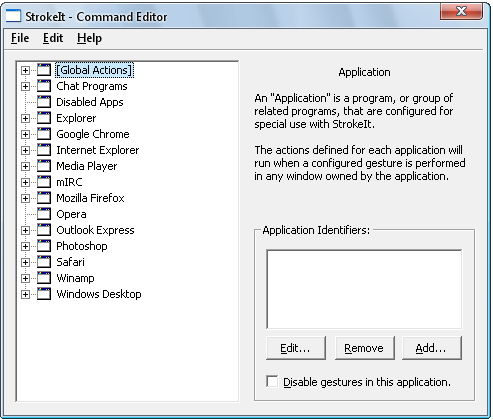
Task: Expand the Winamp tree node
Action: click(x=25, y=278)
